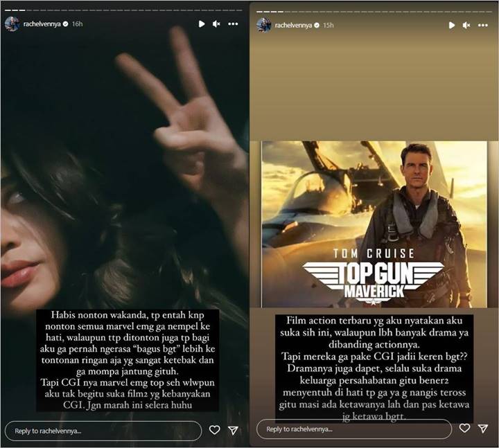Image resolution: width=499 pixels, height=448 pixels.
Task: Click the story progress bar on the right story
Action: (374, 12)
